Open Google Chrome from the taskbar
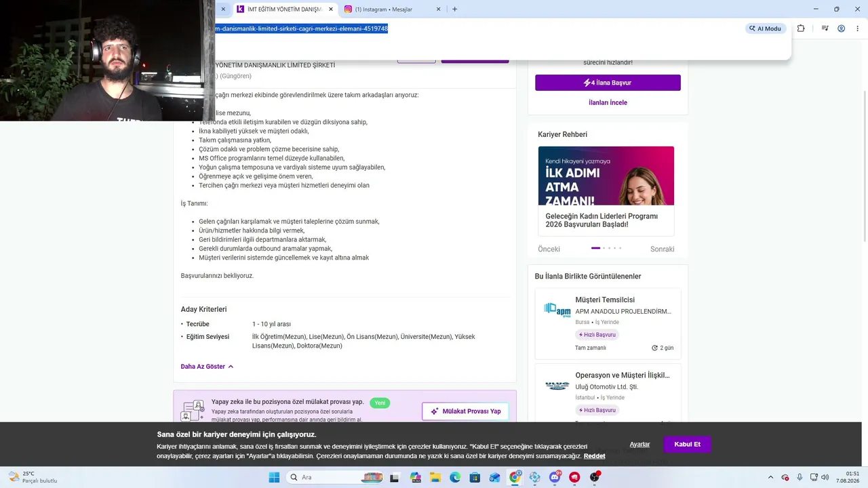Image resolution: width=868 pixels, height=488 pixels. (515, 477)
